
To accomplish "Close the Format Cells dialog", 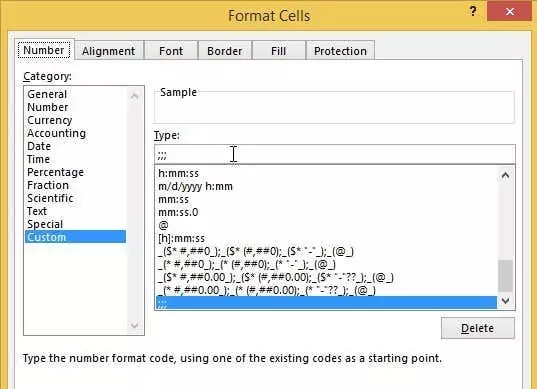I will (x=510, y=11).
